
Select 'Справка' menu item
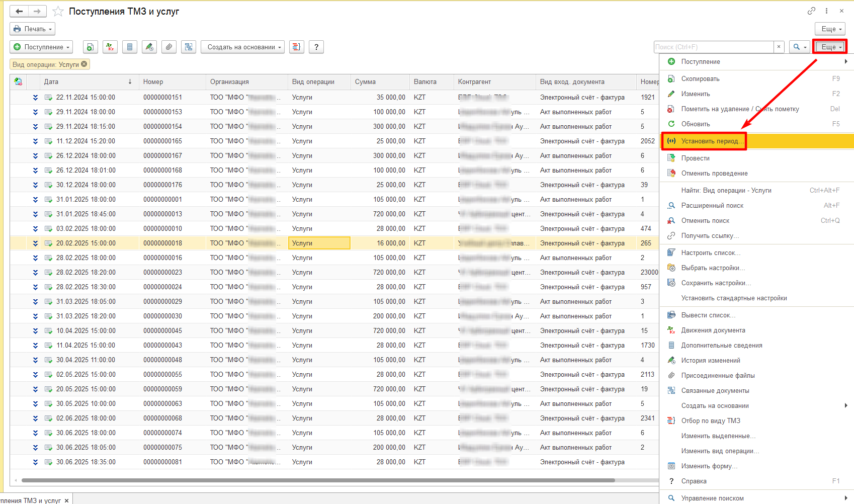(x=756, y=481)
